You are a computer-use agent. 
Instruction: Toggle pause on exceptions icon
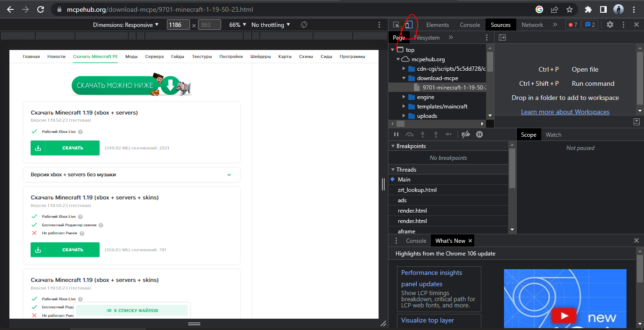tap(479, 134)
